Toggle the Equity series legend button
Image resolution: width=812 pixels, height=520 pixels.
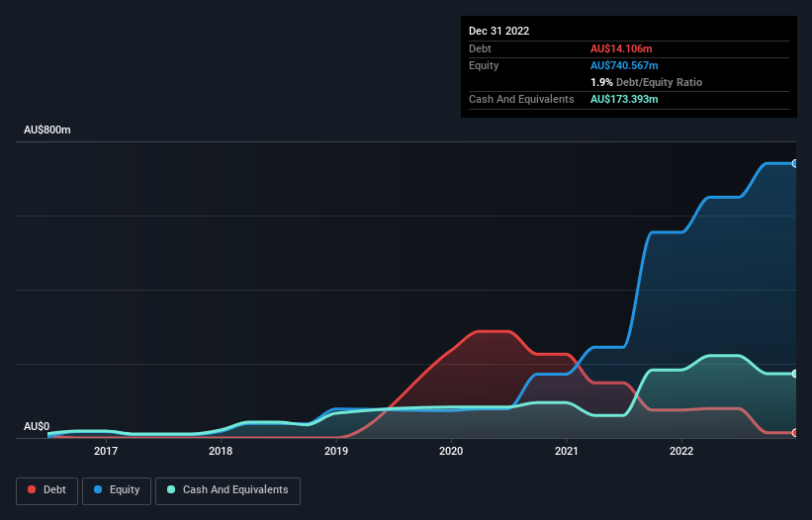pos(117,490)
